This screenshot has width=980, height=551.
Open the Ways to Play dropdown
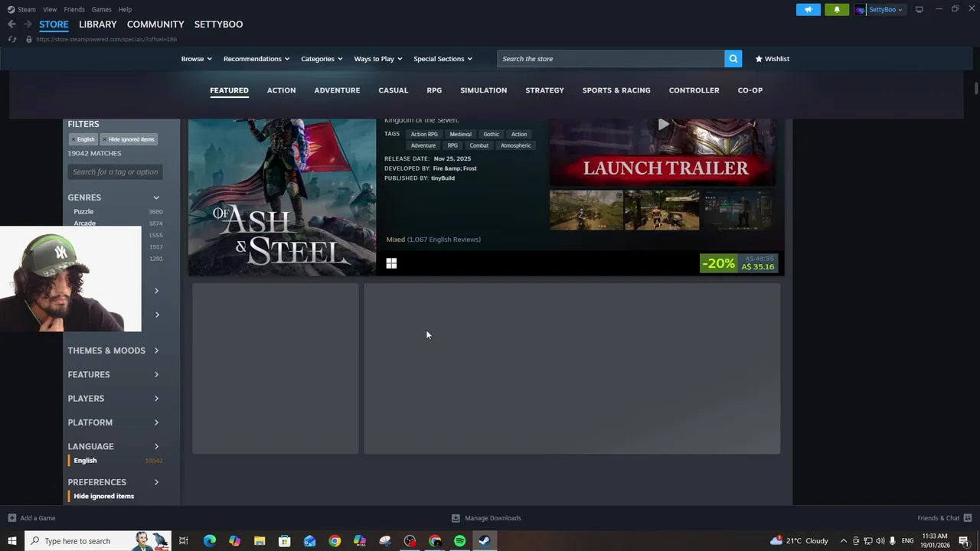coord(378,59)
